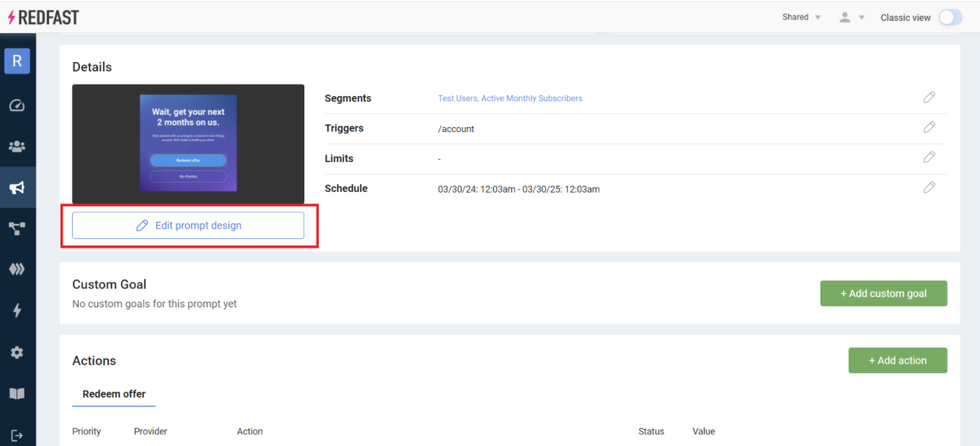Click Add action button
This screenshot has width=980, height=446.
(898, 360)
